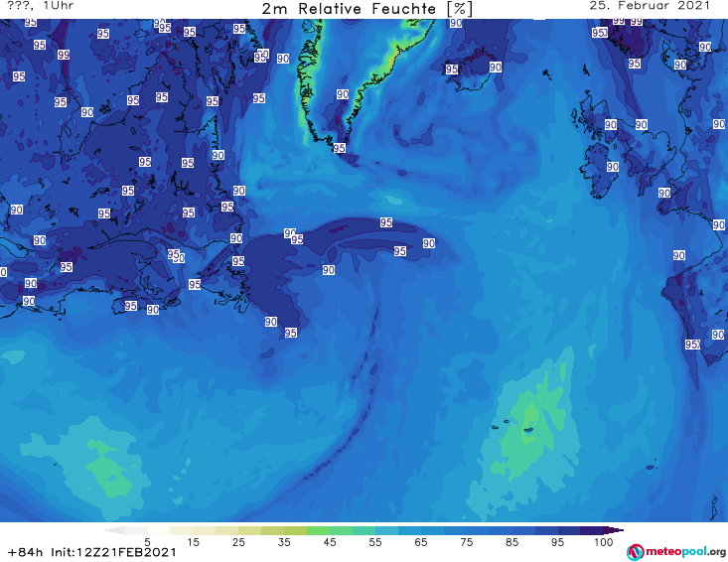Click the 90 label over eastern Iceland

pos(496,68)
